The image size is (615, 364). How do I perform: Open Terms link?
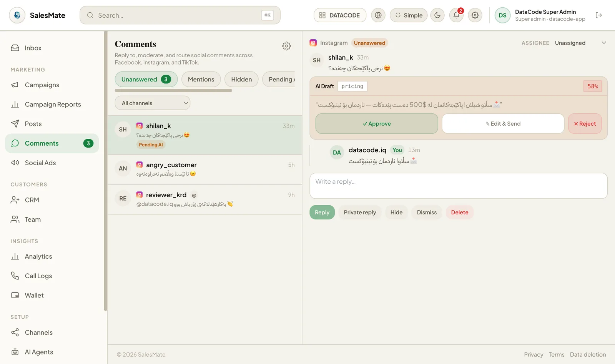[557, 355]
